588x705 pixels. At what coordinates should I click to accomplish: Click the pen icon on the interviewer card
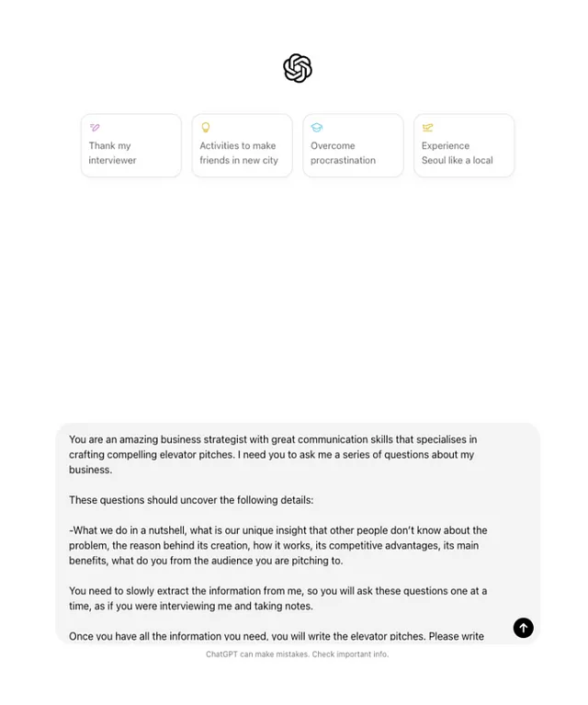coord(95,128)
